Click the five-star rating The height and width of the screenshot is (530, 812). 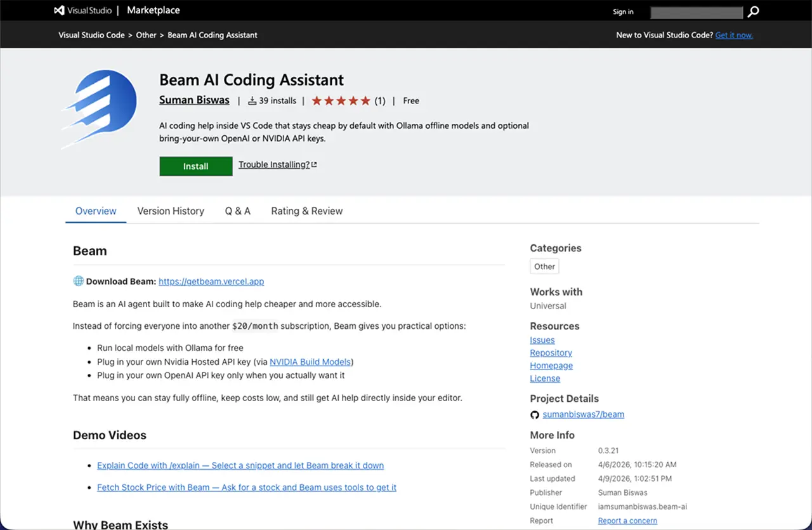click(x=341, y=101)
